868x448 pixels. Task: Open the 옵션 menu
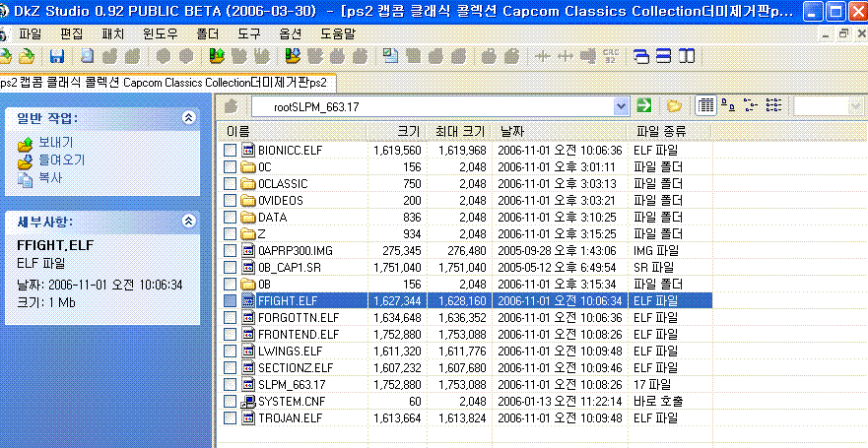[290, 34]
